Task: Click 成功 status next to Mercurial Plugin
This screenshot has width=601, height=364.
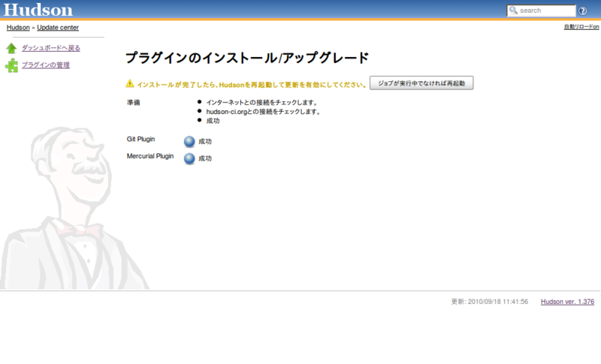Action: click(x=205, y=158)
